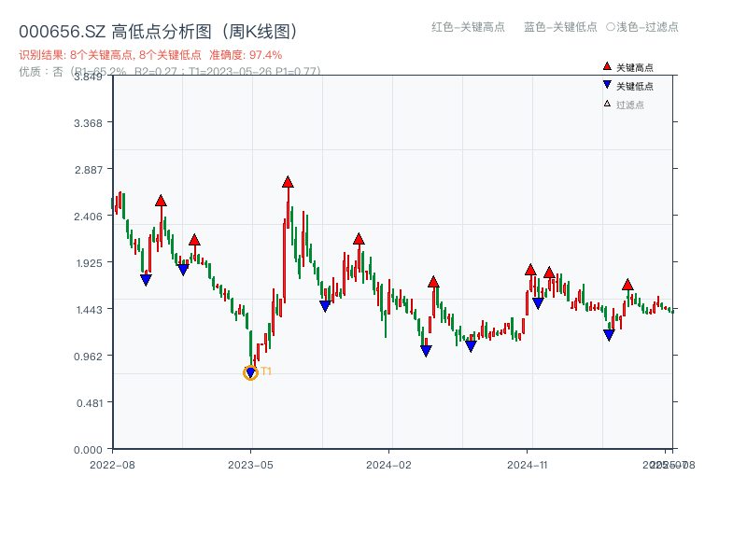This screenshot has width=747, height=560.
Task: Toggle the 过滤点 legend label in the chart
Action: (629, 105)
